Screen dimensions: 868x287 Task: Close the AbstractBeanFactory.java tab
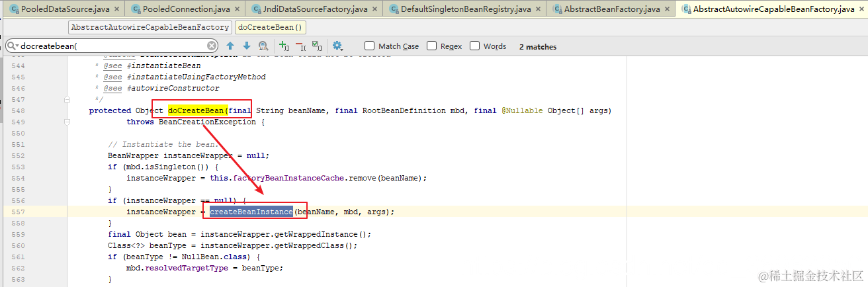point(666,9)
